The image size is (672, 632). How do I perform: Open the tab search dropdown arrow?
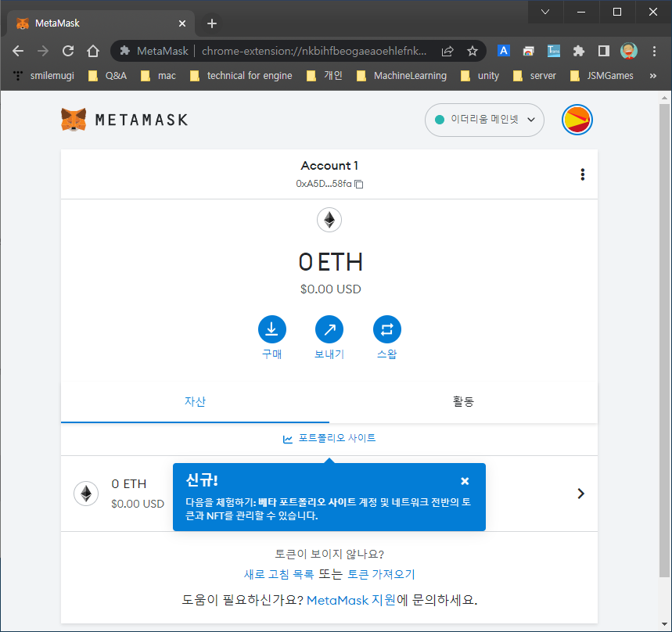(545, 12)
